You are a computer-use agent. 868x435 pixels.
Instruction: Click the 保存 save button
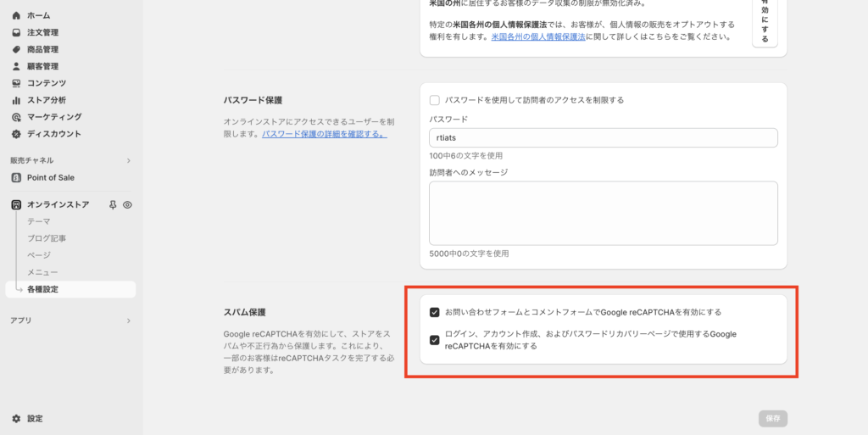pos(773,419)
